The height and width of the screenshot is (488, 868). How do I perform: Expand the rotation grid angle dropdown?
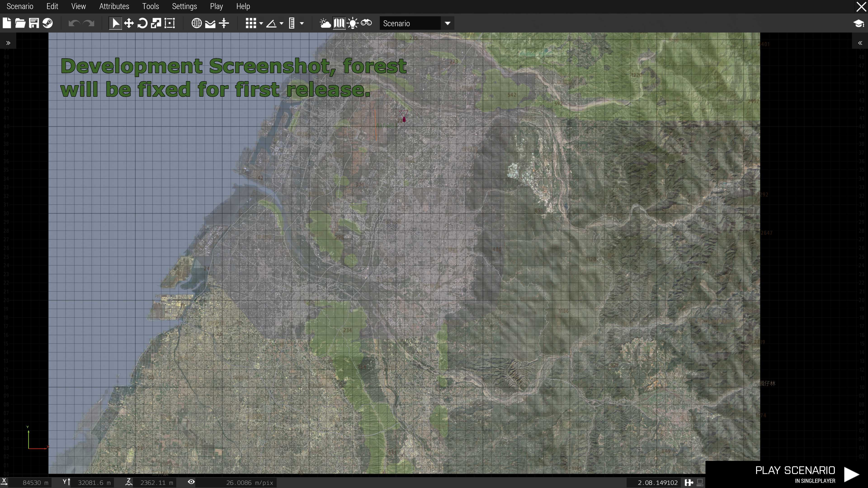pyautogui.click(x=281, y=23)
